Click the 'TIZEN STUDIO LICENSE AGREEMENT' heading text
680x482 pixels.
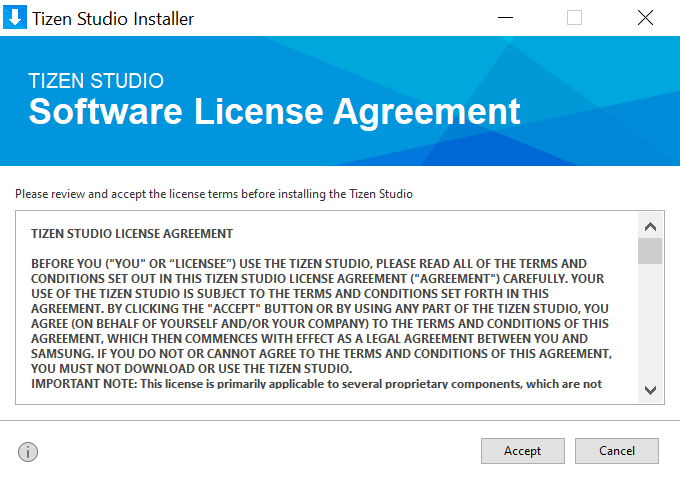(132, 234)
